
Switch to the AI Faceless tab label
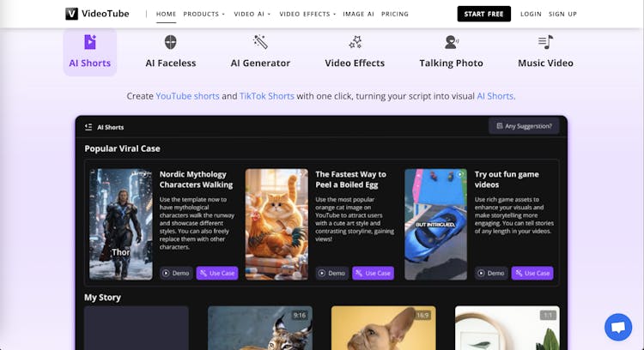point(171,63)
